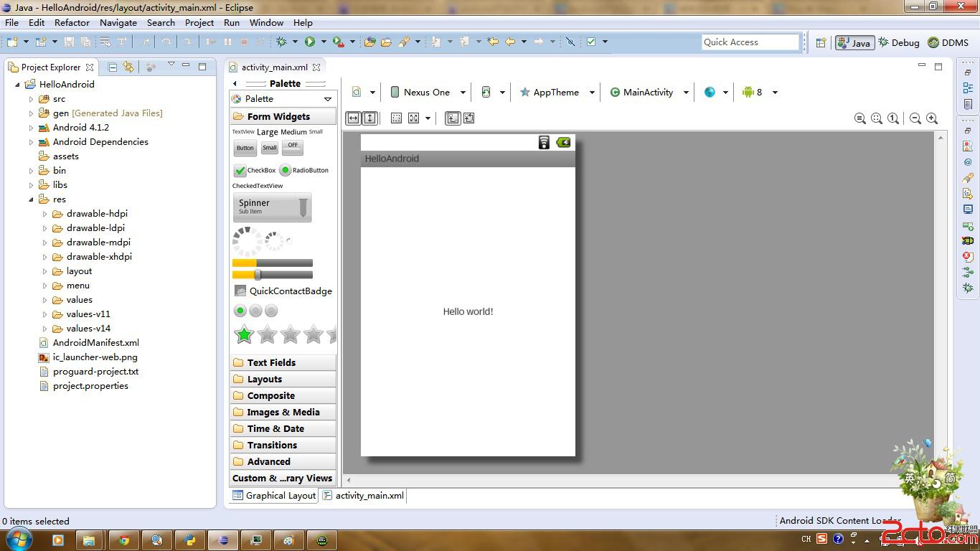Click the Debug bug icon in toolbar
This screenshot has width=980, height=551.
(282, 42)
